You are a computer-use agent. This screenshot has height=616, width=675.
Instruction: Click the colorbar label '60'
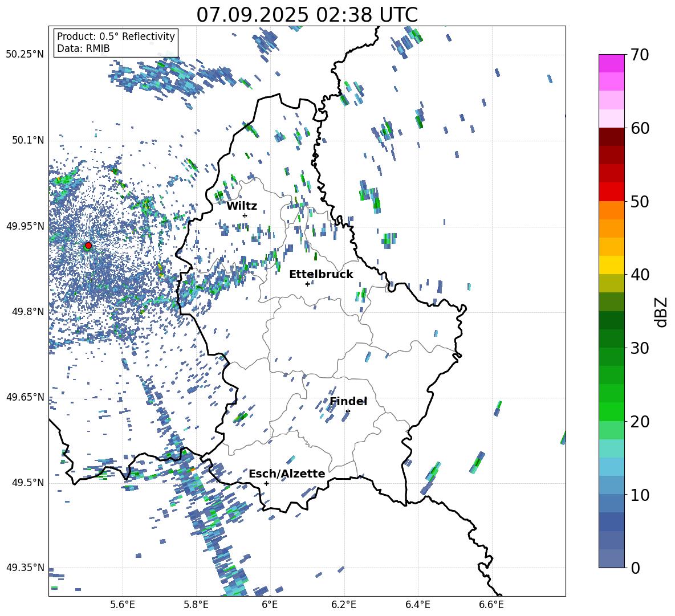click(x=640, y=128)
